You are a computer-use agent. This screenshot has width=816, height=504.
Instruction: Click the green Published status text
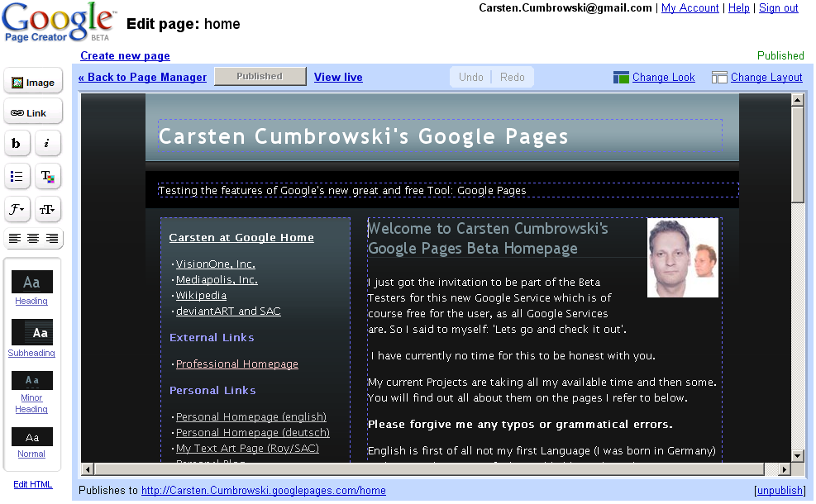(780, 55)
